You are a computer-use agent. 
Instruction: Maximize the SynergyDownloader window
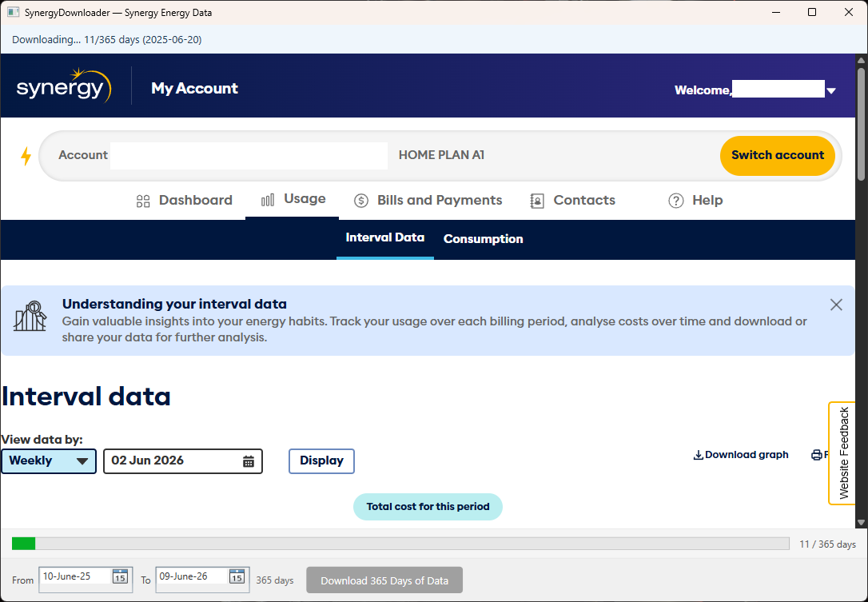pos(812,12)
